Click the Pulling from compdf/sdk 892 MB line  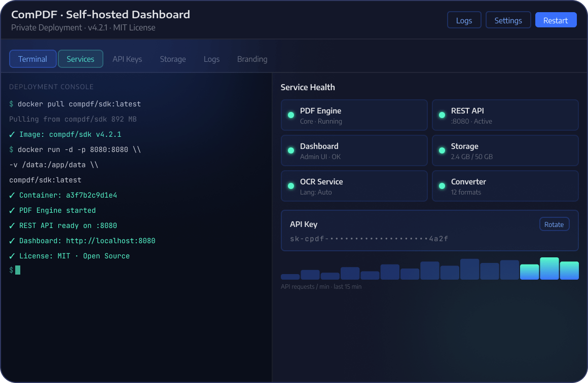coord(73,119)
